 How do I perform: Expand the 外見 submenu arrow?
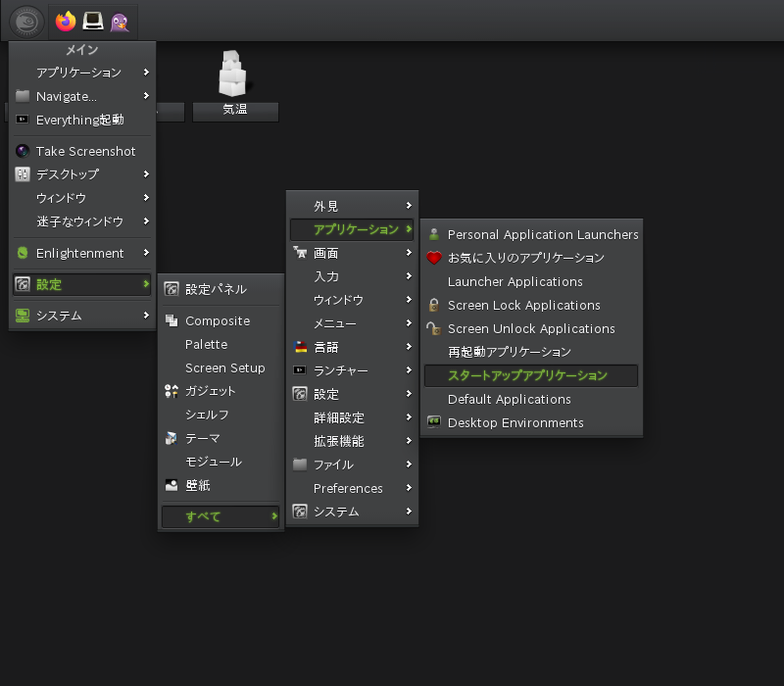coord(409,206)
